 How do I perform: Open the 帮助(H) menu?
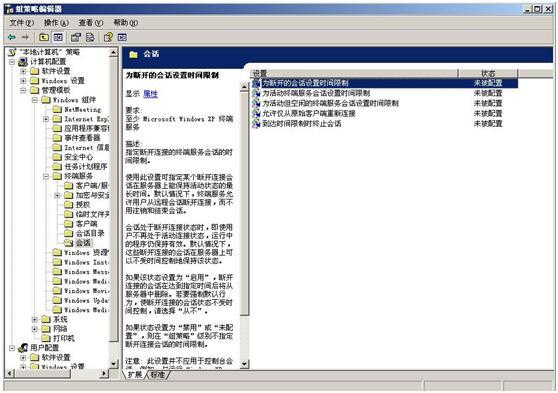click(125, 23)
